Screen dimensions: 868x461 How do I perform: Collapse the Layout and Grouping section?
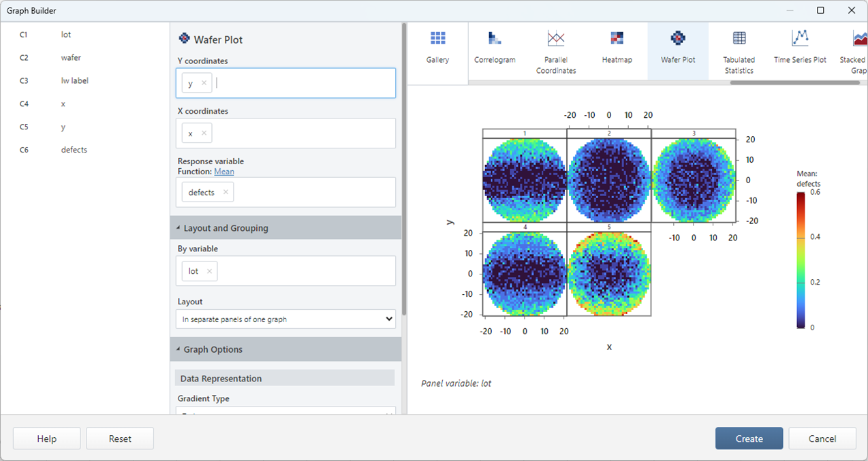point(179,228)
